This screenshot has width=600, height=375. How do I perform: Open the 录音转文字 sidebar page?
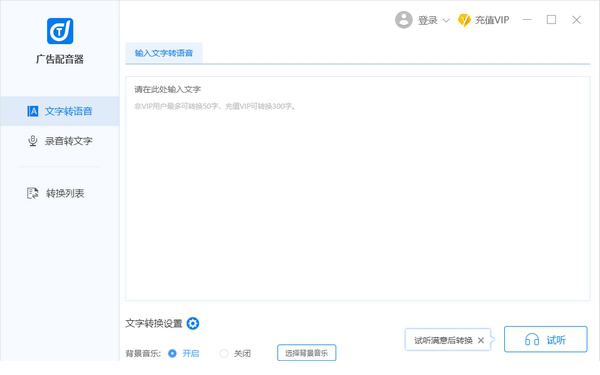pos(60,141)
